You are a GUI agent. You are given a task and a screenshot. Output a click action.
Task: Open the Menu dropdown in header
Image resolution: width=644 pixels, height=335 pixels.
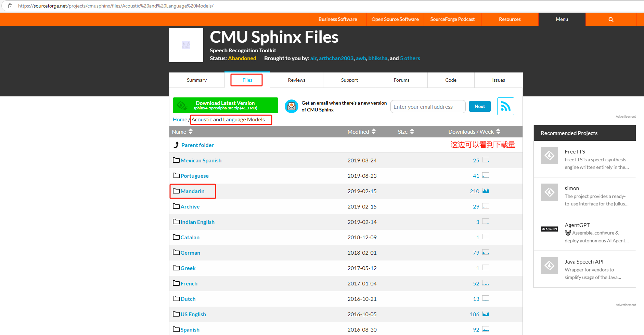click(x=562, y=19)
